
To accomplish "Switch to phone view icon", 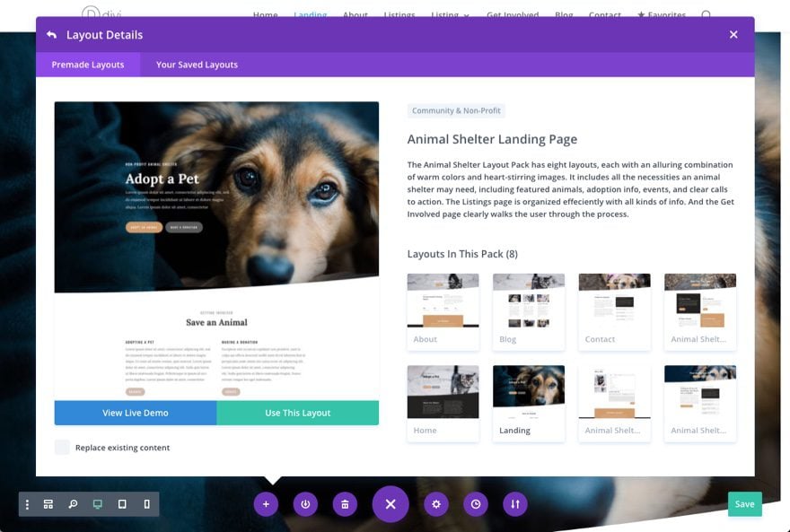I will 147,504.
